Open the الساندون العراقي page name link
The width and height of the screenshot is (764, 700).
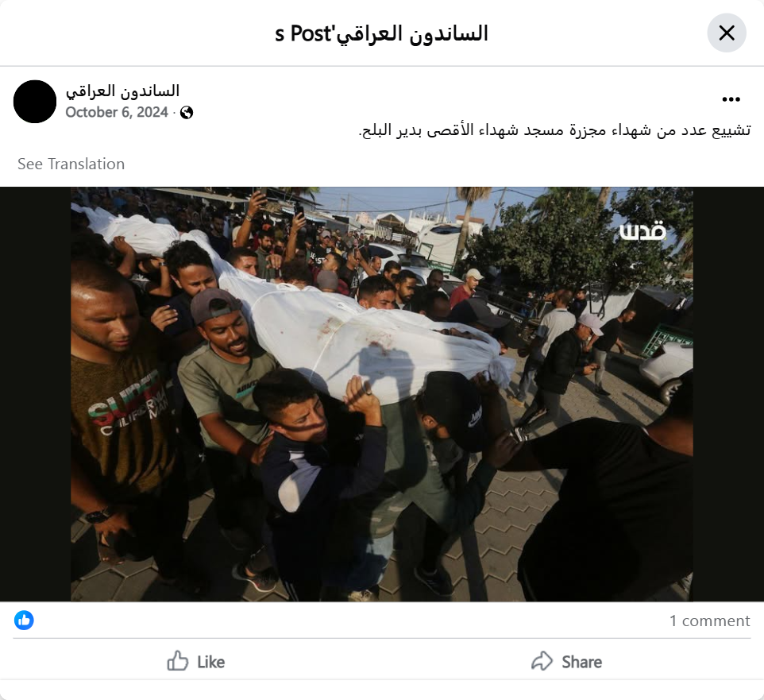click(x=123, y=91)
